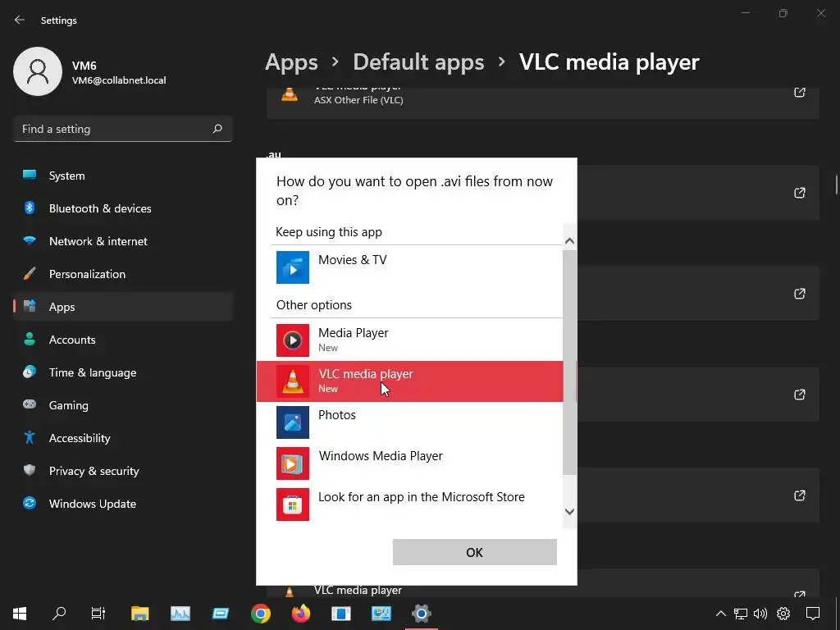
Task: Show hidden tray icons chevron
Action: (x=721, y=614)
